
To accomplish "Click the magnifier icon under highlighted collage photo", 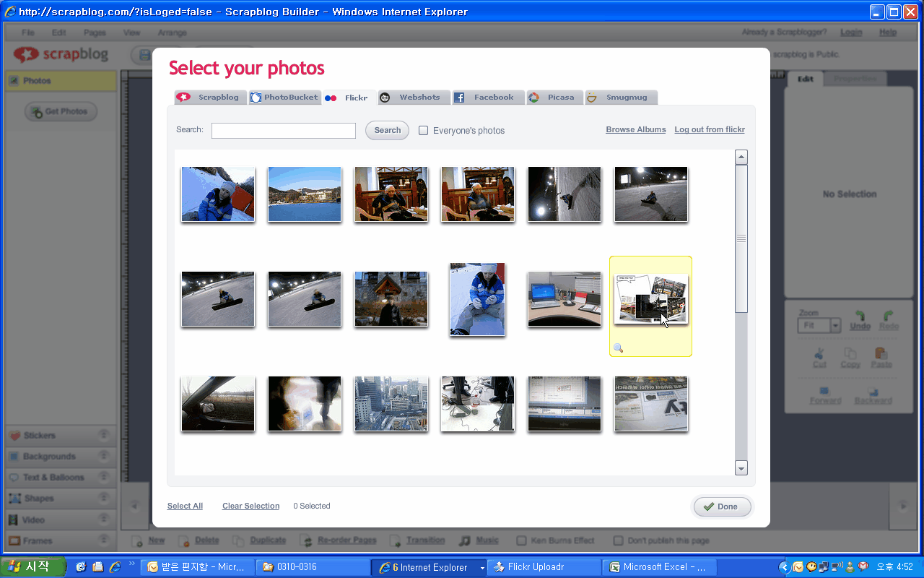I will tap(618, 348).
